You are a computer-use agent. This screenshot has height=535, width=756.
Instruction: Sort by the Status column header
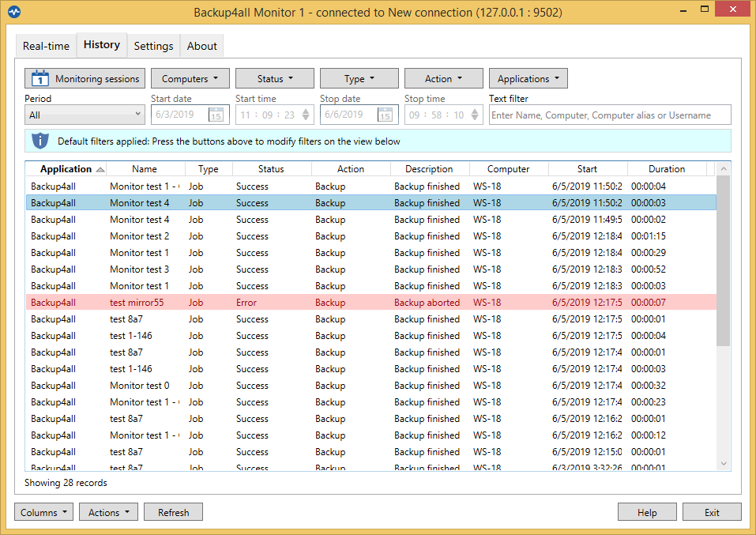pos(271,169)
